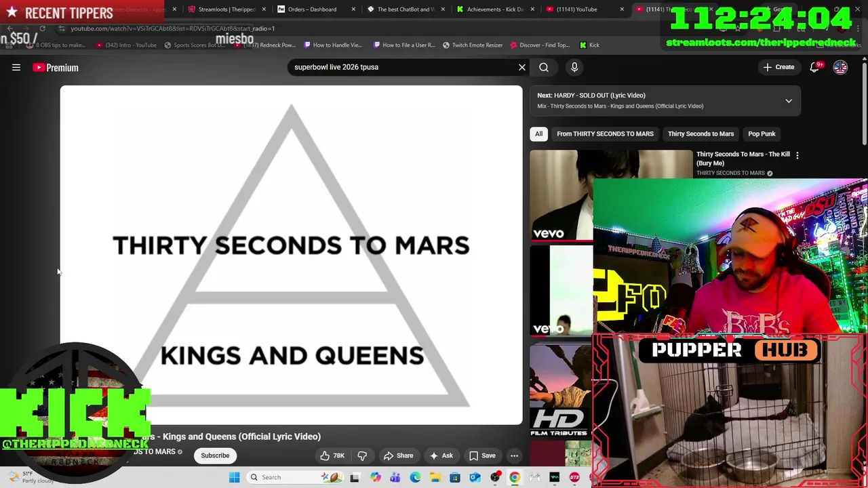Select the Pop Punk chip
868x488 pixels.
(x=762, y=134)
